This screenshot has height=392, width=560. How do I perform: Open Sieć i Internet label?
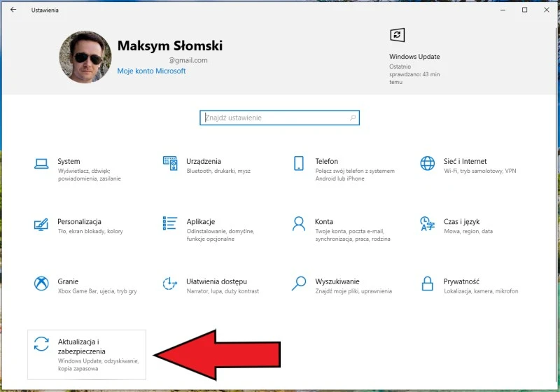[x=465, y=161]
